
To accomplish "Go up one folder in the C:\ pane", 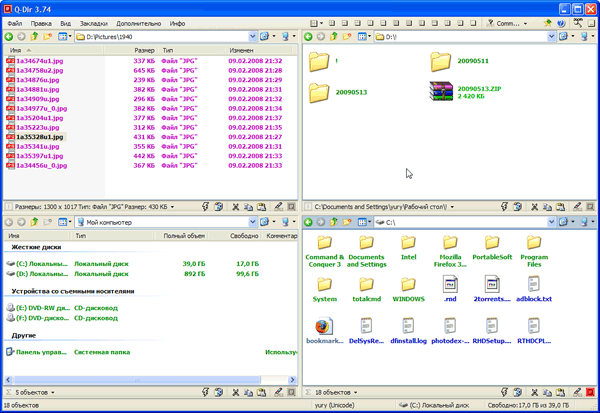I will click(x=334, y=222).
